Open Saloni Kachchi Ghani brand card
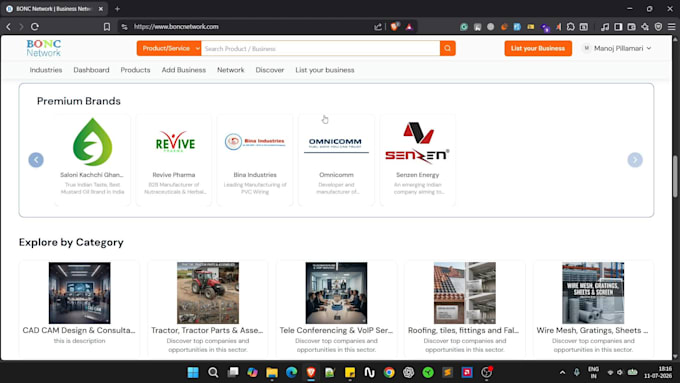The height and width of the screenshot is (383, 680). [92, 159]
